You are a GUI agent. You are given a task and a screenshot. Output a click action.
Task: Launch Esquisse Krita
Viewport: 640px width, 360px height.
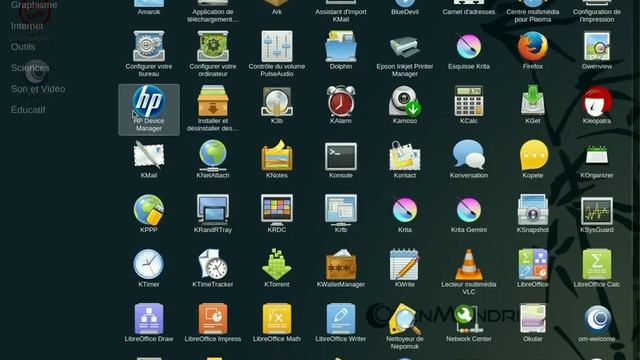(x=469, y=50)
